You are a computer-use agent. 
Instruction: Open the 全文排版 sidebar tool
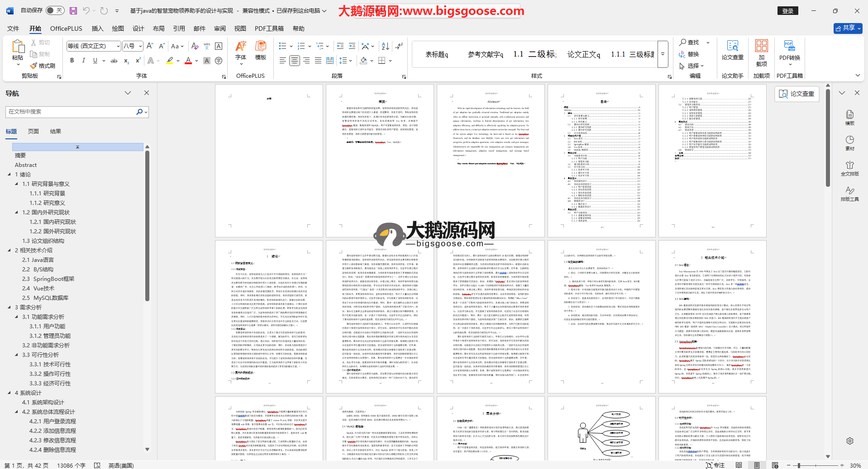click(849, 168)
